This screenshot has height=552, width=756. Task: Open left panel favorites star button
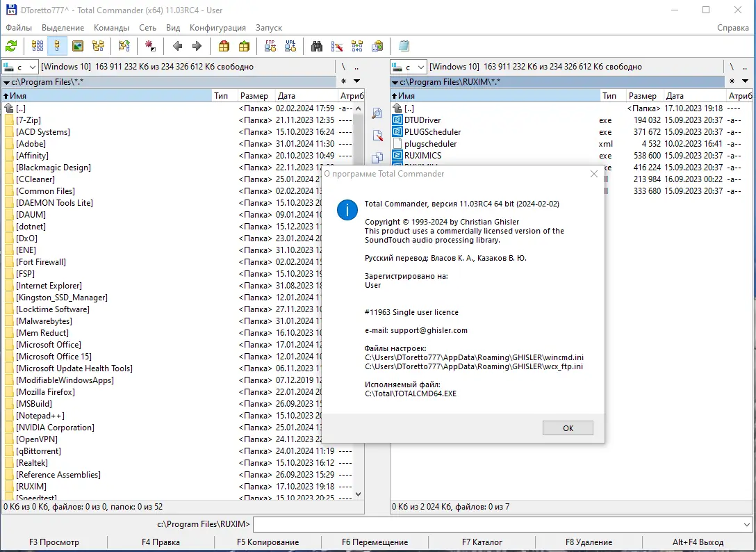pos(343,81)
